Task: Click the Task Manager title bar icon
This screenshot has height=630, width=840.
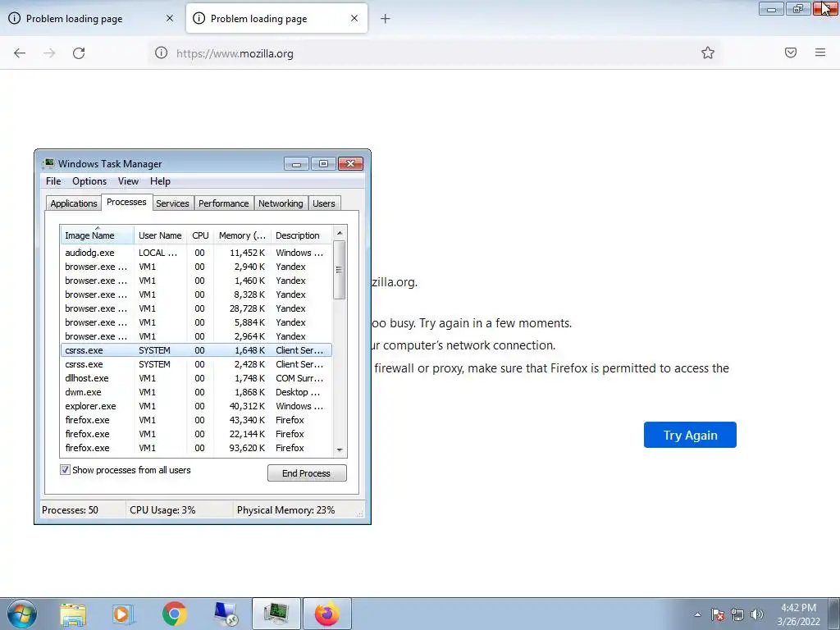Action: pyautogui.click(x=48, y=163)
